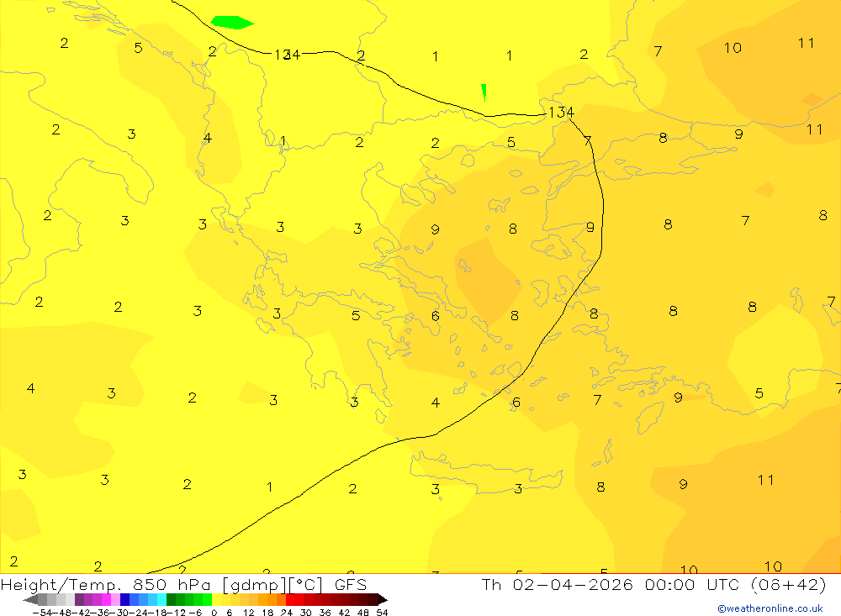Click the small narrow green sliver on the map
841x616 pixels.
coord(484,92)
